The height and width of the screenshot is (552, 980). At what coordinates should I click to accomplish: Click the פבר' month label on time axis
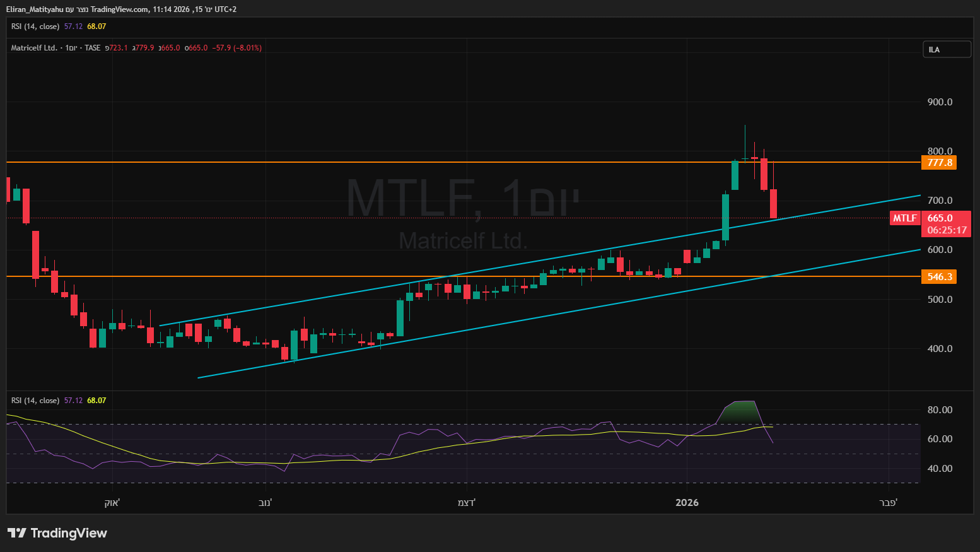point(888,503)
